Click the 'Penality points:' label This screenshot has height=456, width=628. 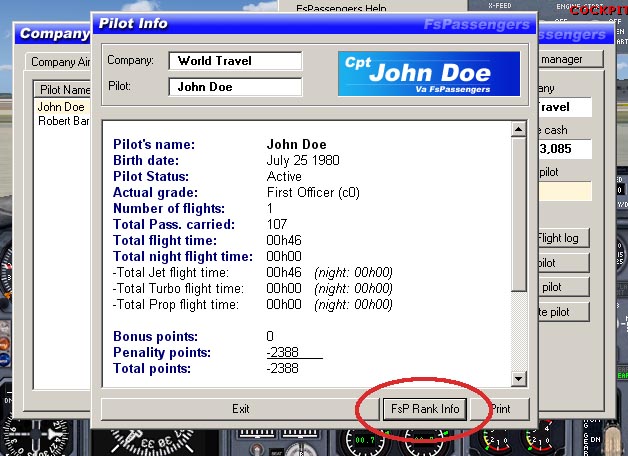[x=162, y=352]
